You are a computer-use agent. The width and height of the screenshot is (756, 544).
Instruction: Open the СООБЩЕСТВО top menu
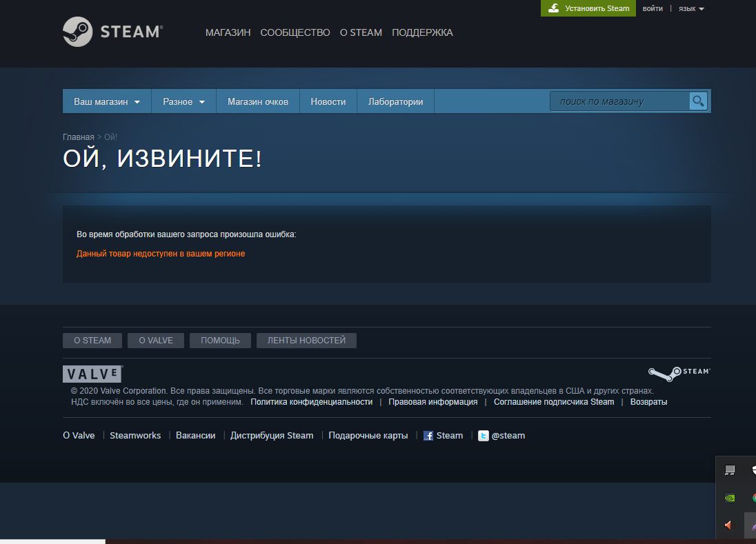click(295, 32)
